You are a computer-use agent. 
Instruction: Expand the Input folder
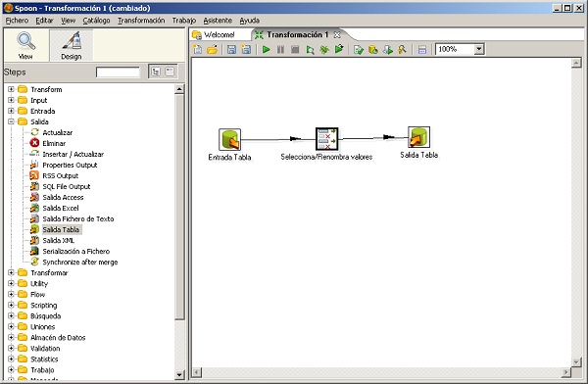(x=11, y=100)
